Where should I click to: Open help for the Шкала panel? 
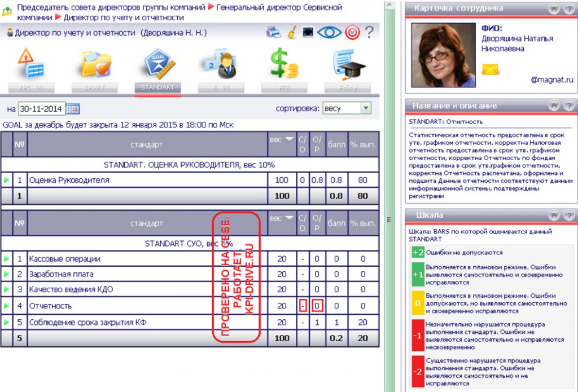point(569,215)
